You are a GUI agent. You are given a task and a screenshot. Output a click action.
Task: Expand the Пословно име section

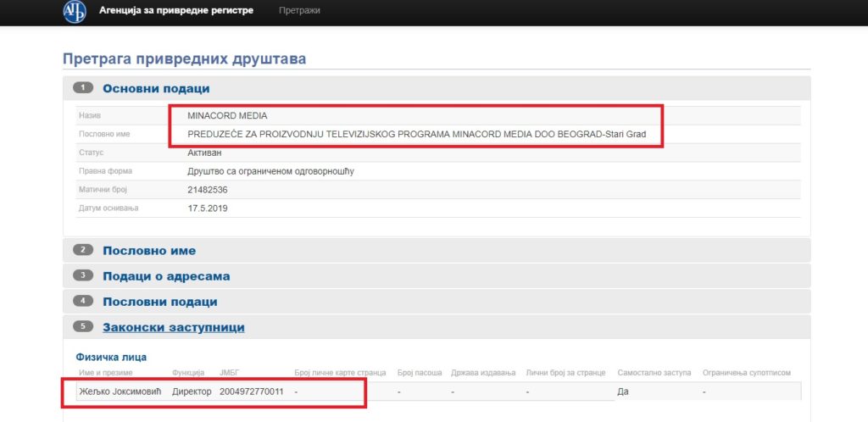pyautogui.click(x=149, y=251)
